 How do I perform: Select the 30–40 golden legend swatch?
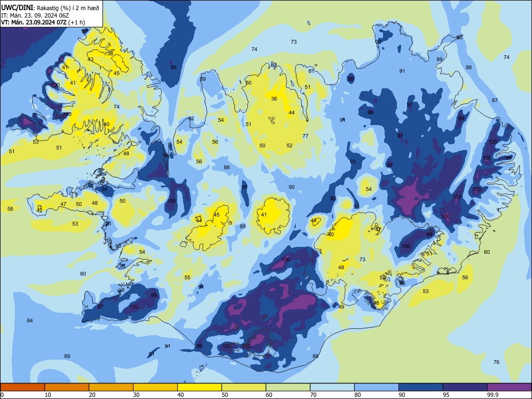[155, 387]
